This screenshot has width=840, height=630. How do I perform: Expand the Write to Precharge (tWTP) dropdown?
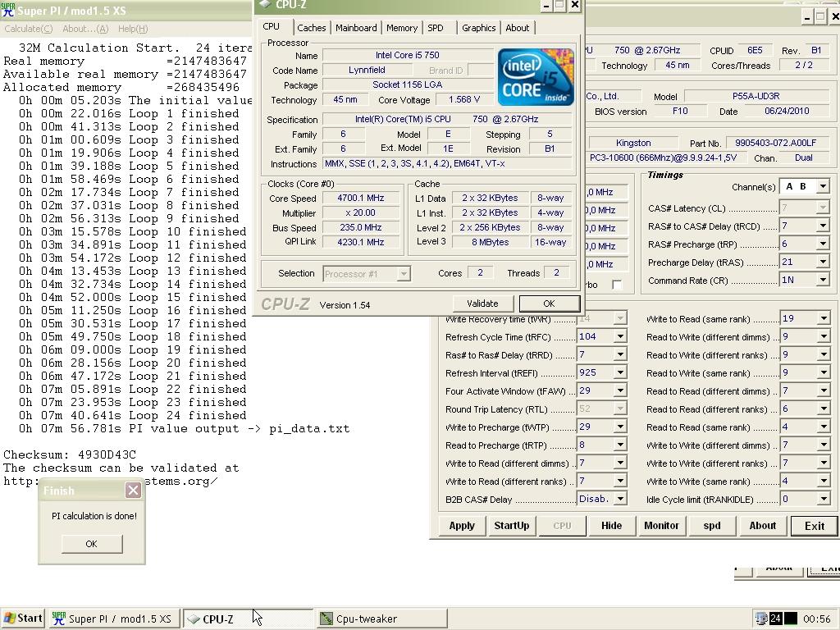(x=620, y=427)
